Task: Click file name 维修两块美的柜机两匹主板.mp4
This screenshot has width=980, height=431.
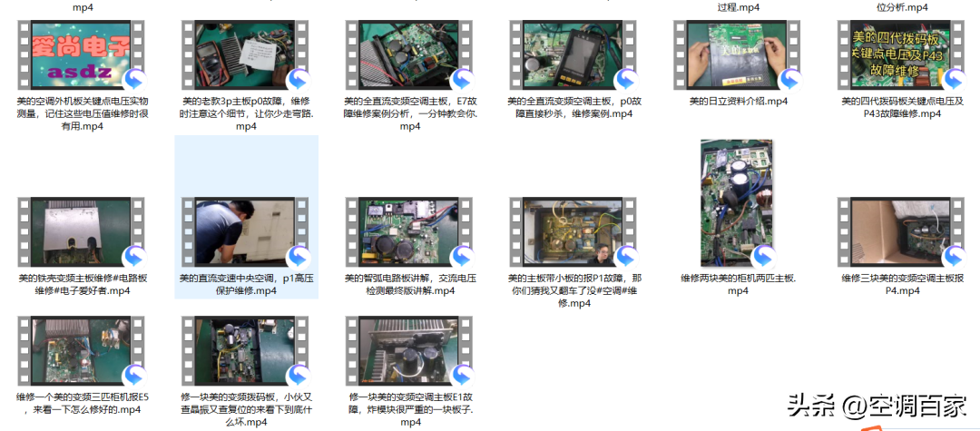Action: pos(737,284)
